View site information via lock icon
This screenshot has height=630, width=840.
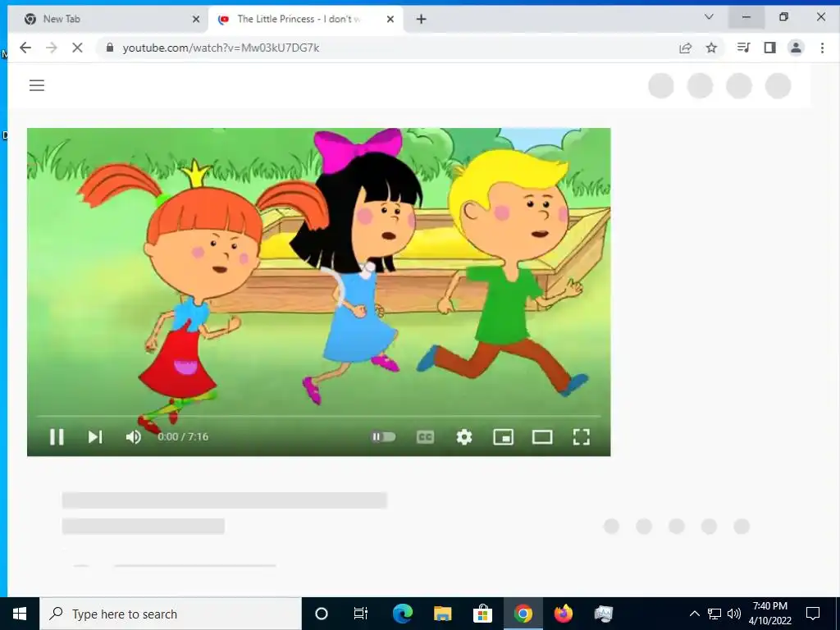click(x=110, y=48)
